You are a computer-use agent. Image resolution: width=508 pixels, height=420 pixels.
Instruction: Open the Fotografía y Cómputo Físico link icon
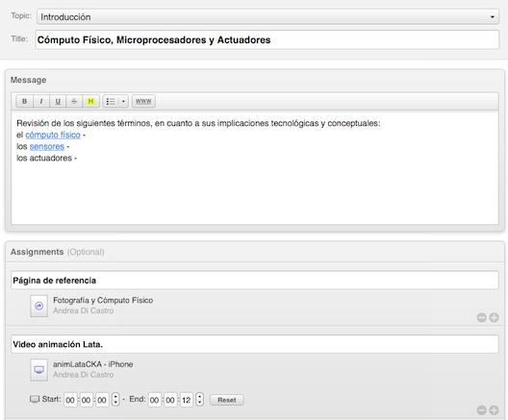pyautogui.click(x=38, y=306)
